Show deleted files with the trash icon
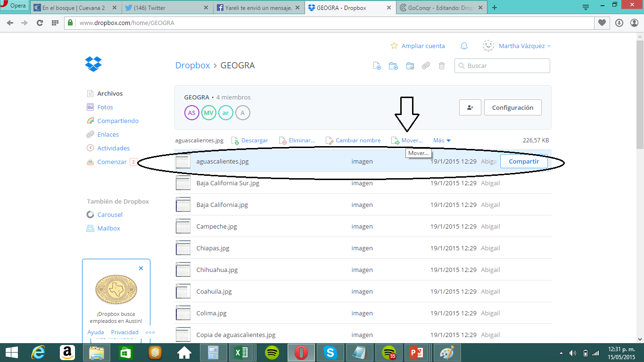644x362 pixels. click(442, 66)
